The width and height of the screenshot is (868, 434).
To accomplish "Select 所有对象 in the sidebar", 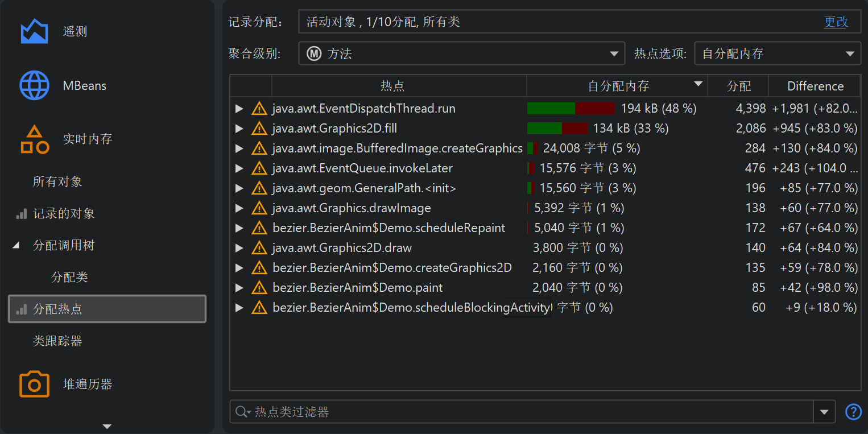I will (x=57, y=182).
